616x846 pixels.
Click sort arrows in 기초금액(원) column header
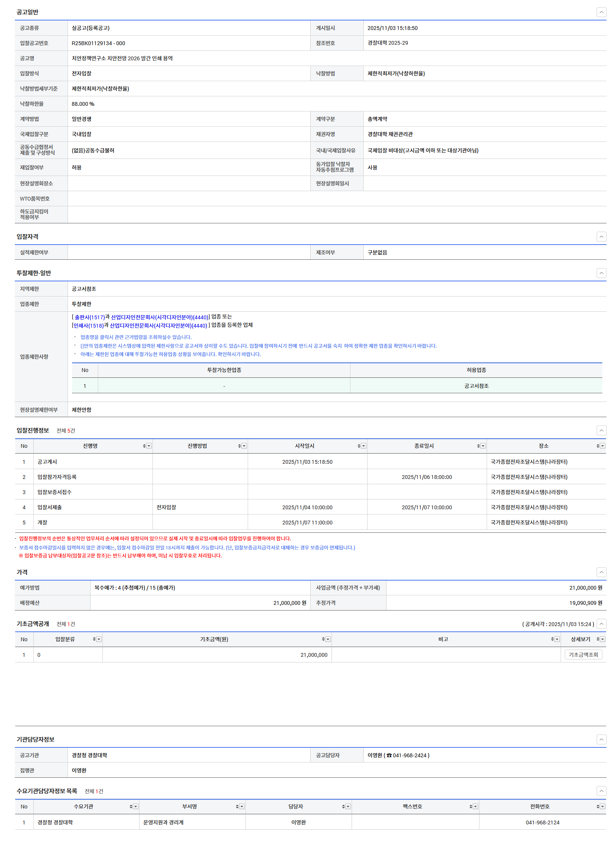(x=323, y=639)
